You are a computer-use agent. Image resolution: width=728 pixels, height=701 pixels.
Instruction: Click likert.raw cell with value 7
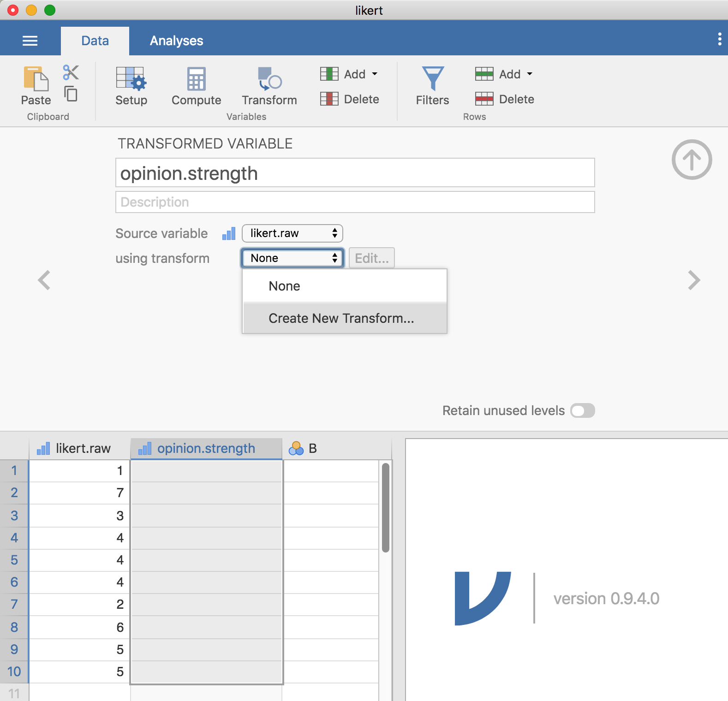(79, 493)
